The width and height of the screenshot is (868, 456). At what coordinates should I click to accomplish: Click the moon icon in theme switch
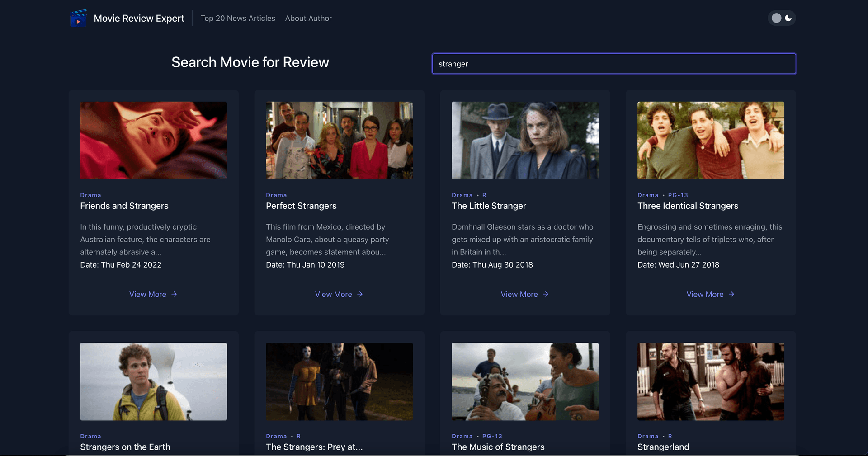[788, 18]
